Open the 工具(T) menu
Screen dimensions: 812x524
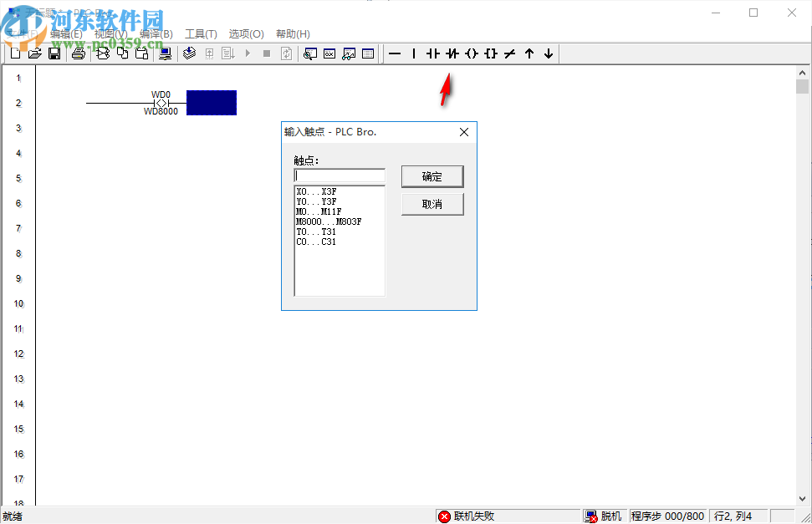(x=201, y=34)
